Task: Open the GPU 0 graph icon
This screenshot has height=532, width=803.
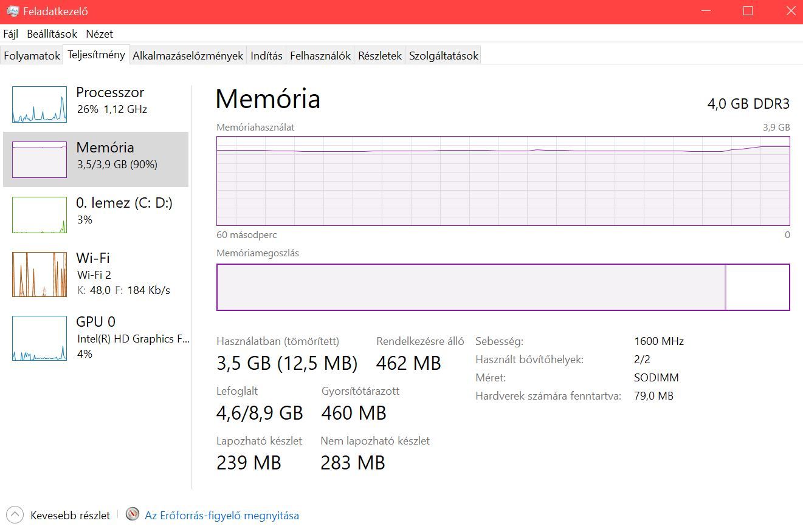Action: point(40,338)
